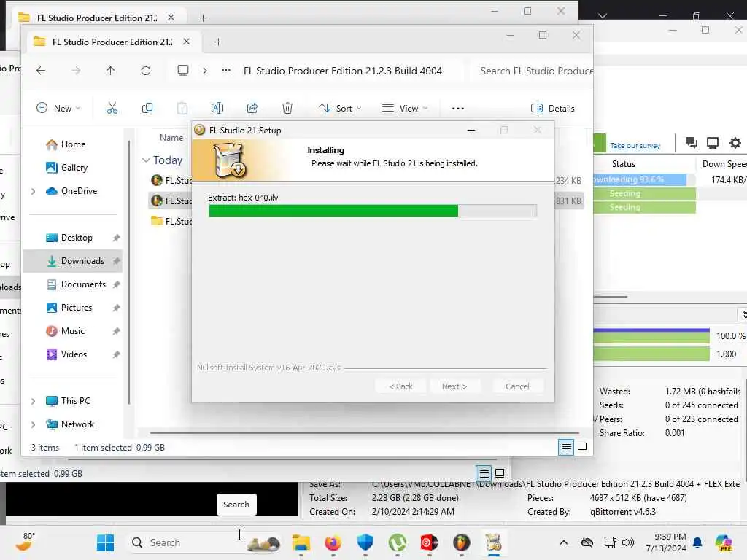Expand the Network tree node
The width and height of the screenshot is (747, 560).
(33, 425)
